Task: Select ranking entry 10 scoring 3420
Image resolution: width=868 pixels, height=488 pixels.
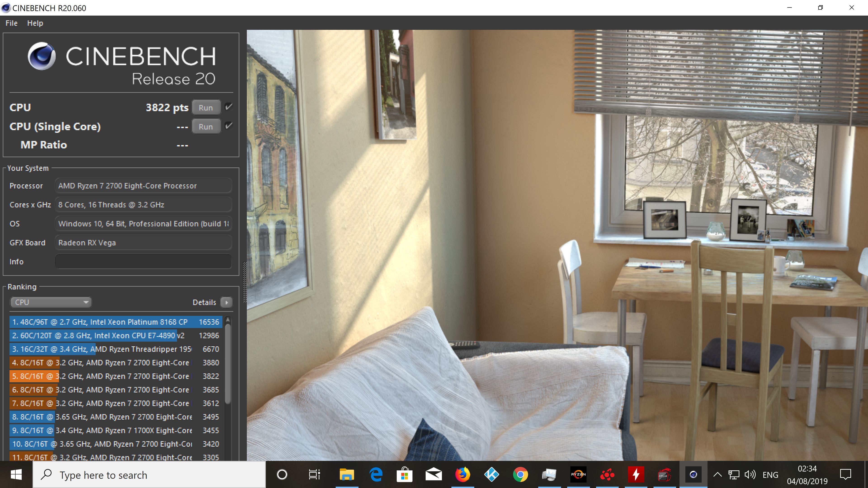Action: tap(116, 444)
